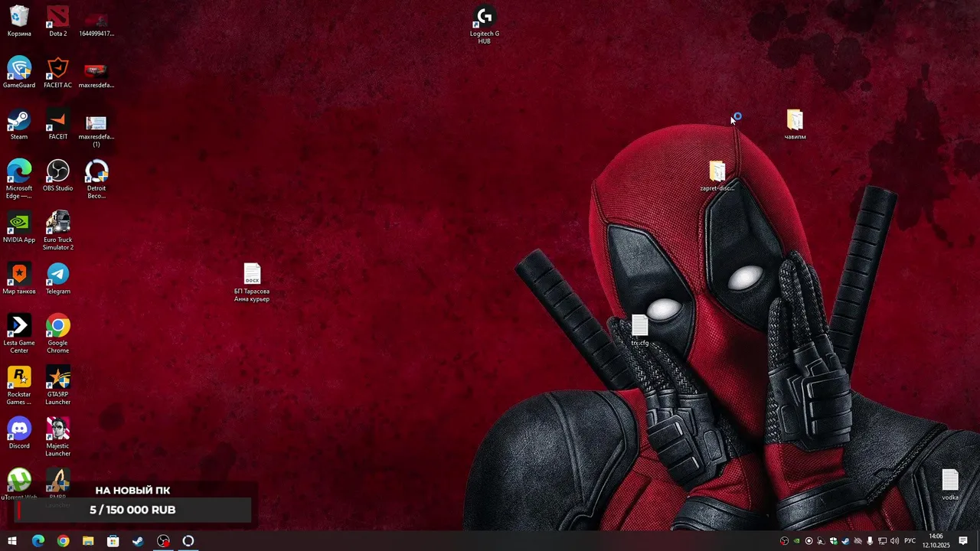Open the uTorrent Web shortcut
This screenshot has height=551, width=980.
[19, 484]
